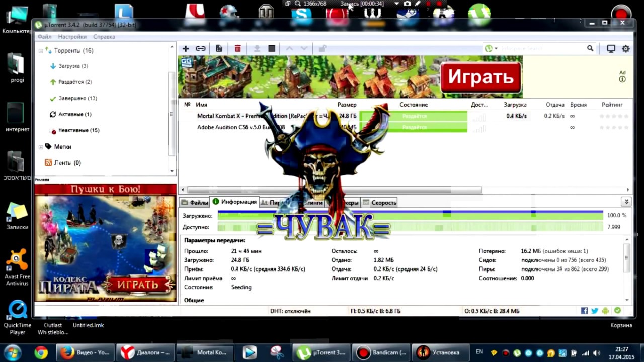Sort by the Состояние column header
The height and width of the screenshot is (362, 644).
click(x=414, y=105)
